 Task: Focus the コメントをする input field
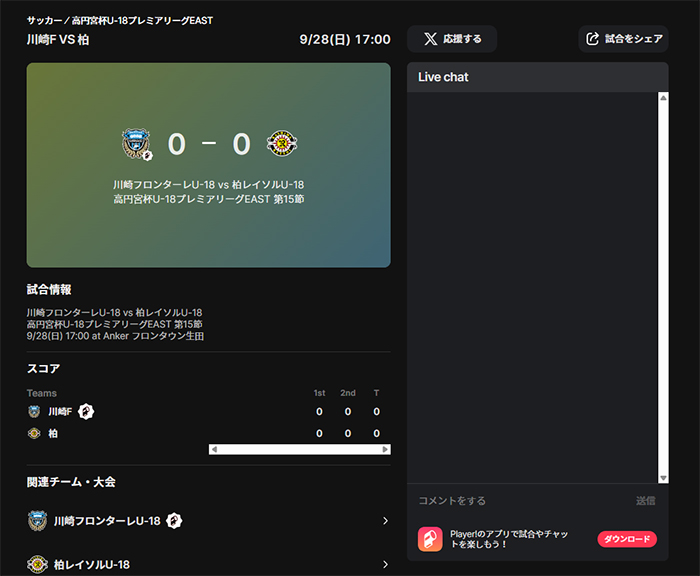(522, 501)
